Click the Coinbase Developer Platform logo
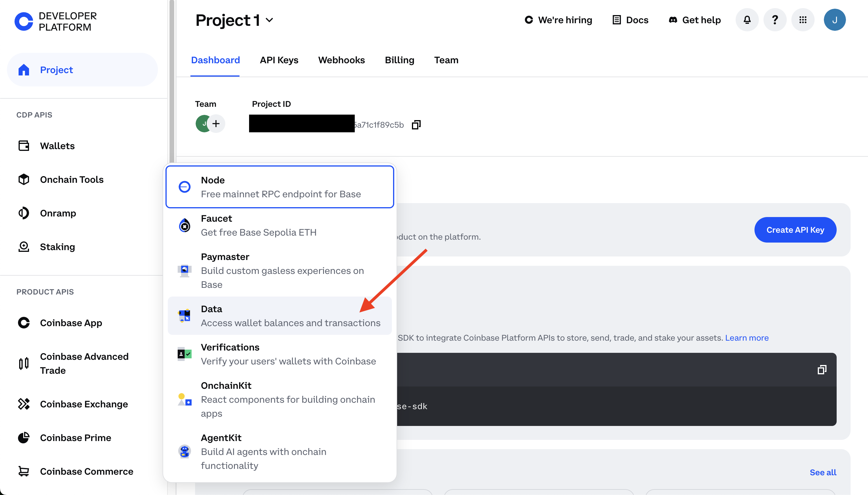Image resolution: width=868 pixels, height=495 pixels. [56, 21]
